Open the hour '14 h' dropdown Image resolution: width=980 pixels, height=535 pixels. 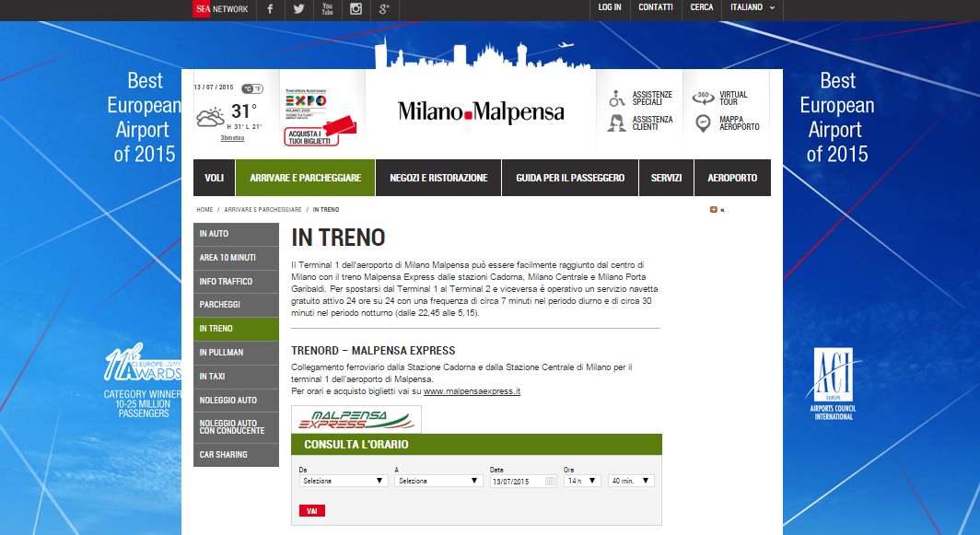click(582, 481)
